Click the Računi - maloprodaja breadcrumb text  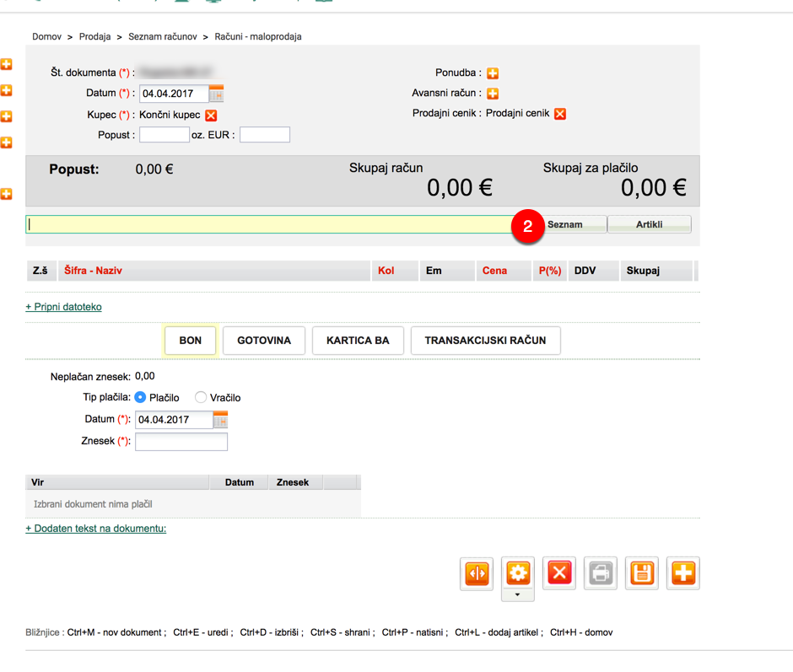point(258,36)
